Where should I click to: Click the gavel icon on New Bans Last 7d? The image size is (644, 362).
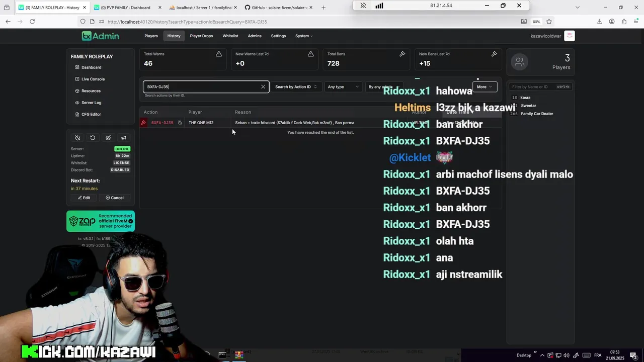pyautogui.click(x=494, y=54)
